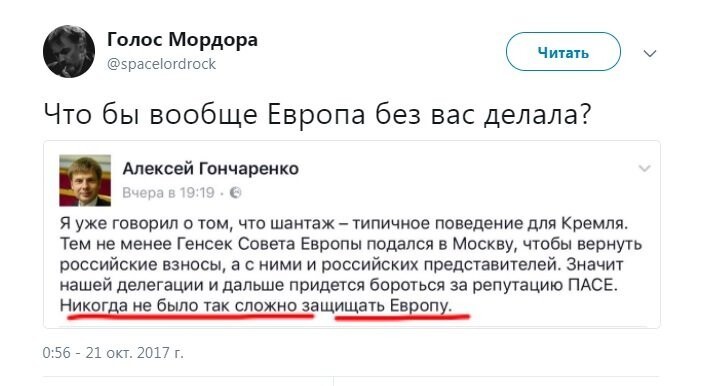Open the @spacelordrock handle link
Screen dimensions: 701x386
point(161,64)
